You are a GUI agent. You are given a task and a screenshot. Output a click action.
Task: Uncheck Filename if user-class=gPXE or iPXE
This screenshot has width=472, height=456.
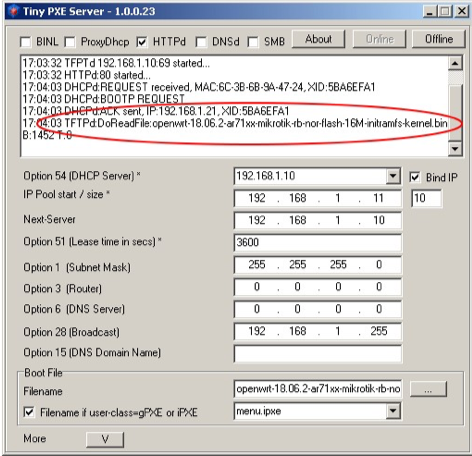tap(29, 412)
